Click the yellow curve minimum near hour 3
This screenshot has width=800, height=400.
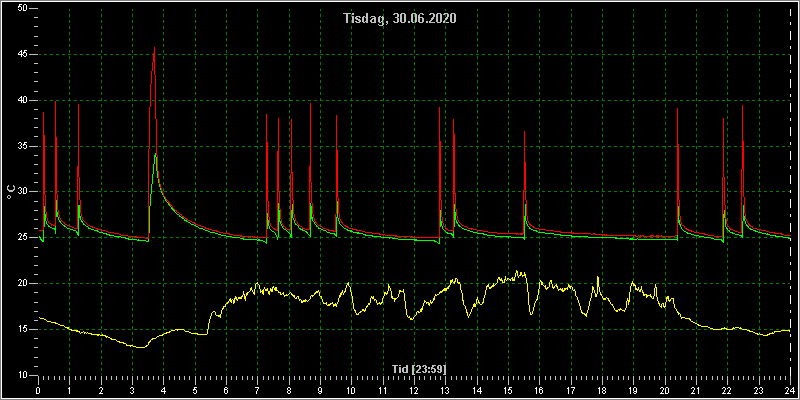point(142,347)
